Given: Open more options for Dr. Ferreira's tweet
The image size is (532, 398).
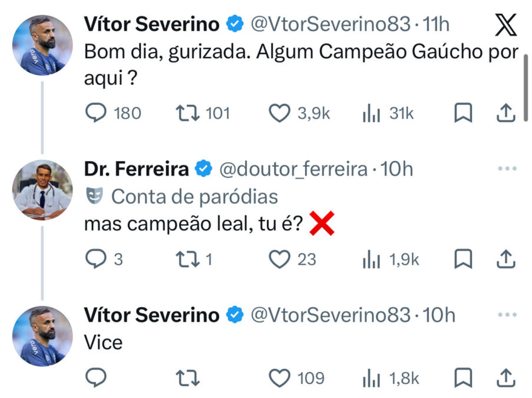Looking at the screenshot, I should point(507,169).
